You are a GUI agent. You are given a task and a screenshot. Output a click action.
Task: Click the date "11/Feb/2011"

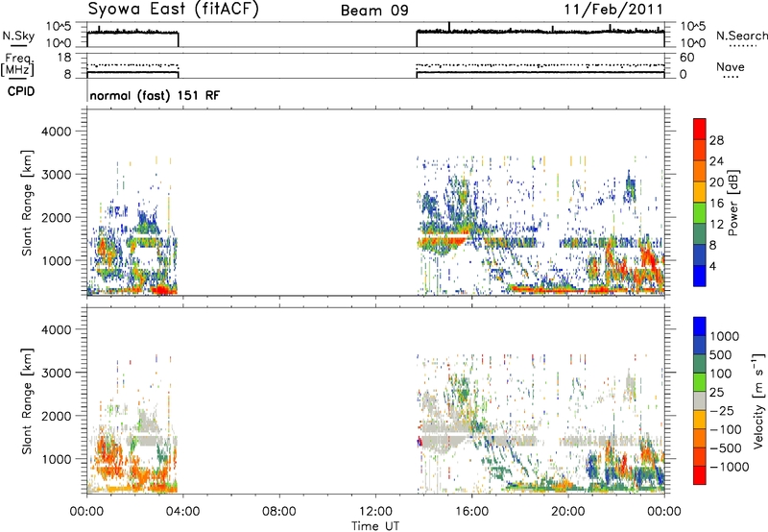613,10
